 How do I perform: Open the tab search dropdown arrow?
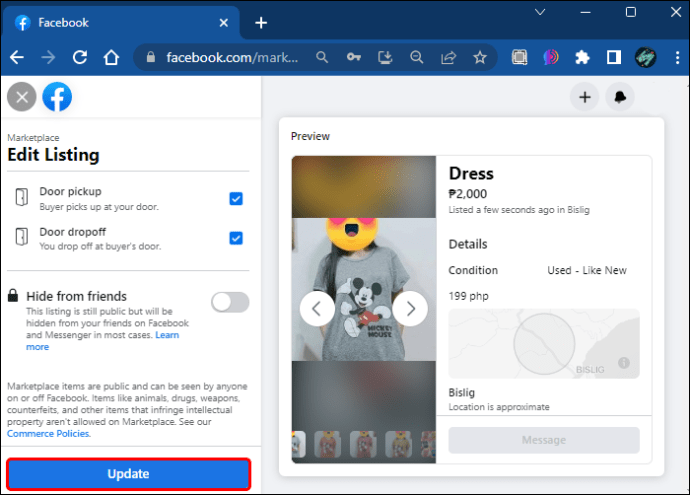(x=540, y=12)
